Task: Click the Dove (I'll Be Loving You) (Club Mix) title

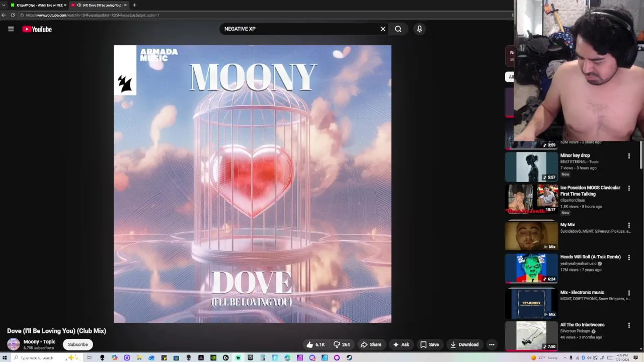Action: click(x=56, y=331)
